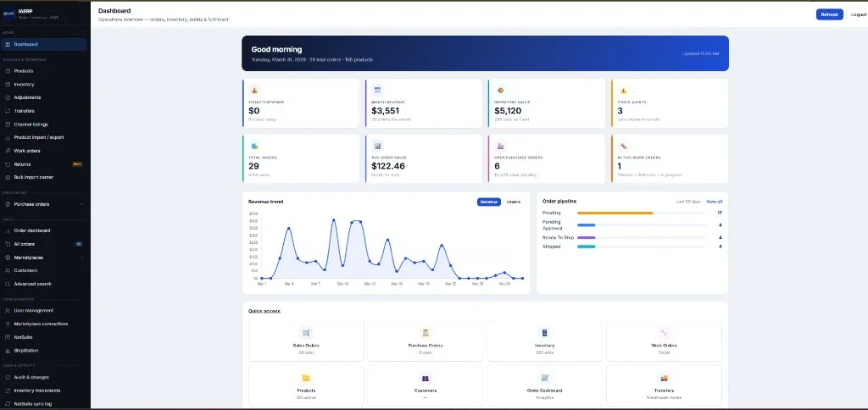Expand the Marketplaces submenu chevron
The image size is (868, 410).
pyautogui.click(x=82, y=258)
